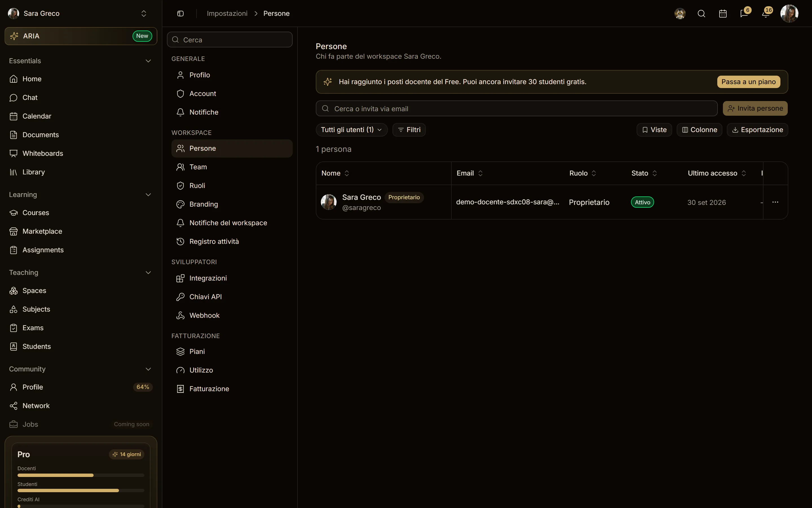Image resolution: width=812 pixels, height=508 pixels.
Task: Click Invita persone button
Action: [755, 109]
